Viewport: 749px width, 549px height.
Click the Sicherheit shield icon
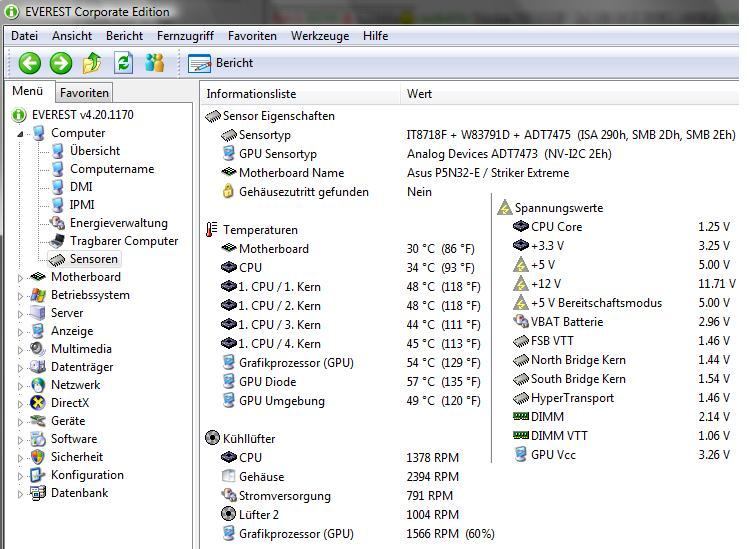coord(38,457)
